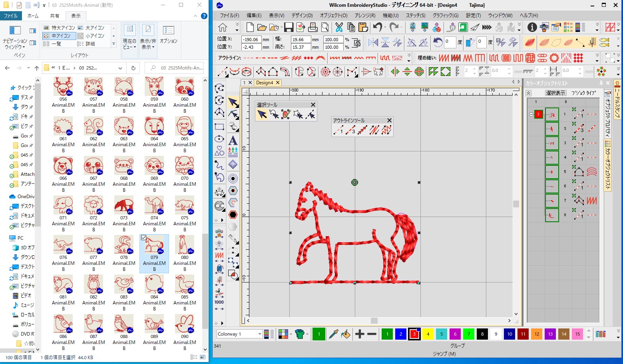Select 大アイコン view layout in Explorer
623x364 pixels.
click(91, 28)
